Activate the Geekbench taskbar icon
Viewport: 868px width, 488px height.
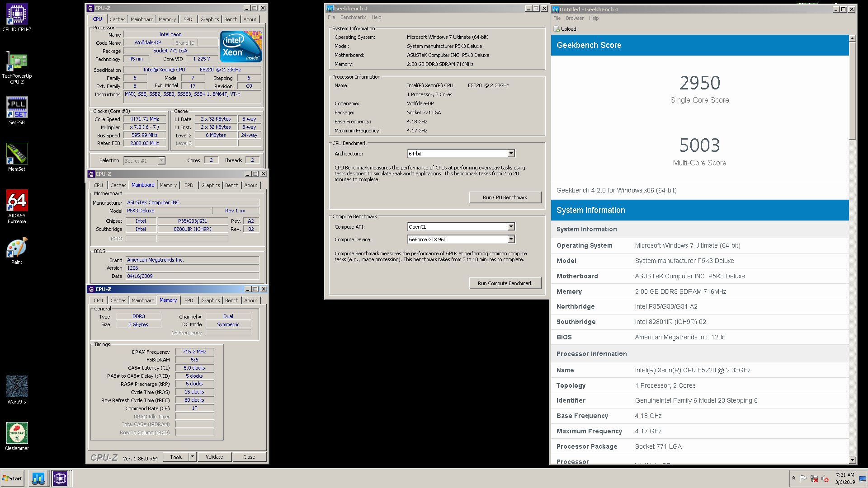[38, 479]
